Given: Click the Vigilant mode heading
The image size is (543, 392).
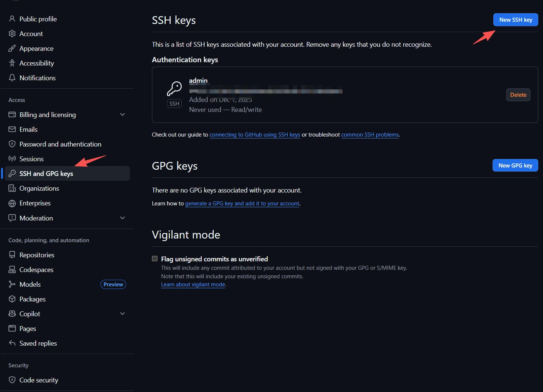Looking at the screenshot, I should [186, 234].
